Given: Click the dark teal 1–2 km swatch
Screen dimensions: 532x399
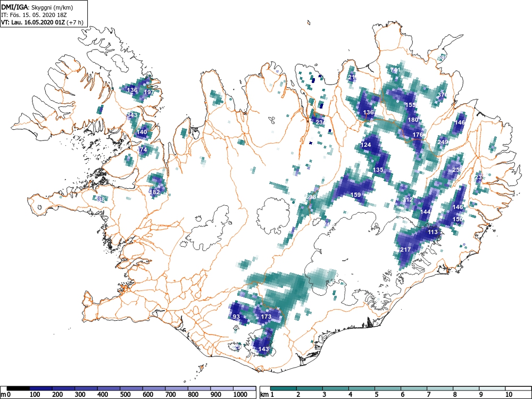Looking at the screenshot, I should [x=284, y=388].
